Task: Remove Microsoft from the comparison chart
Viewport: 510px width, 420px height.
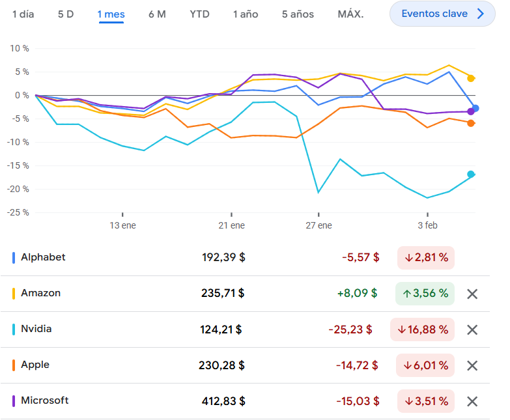Action: click(x=473, y=401)
